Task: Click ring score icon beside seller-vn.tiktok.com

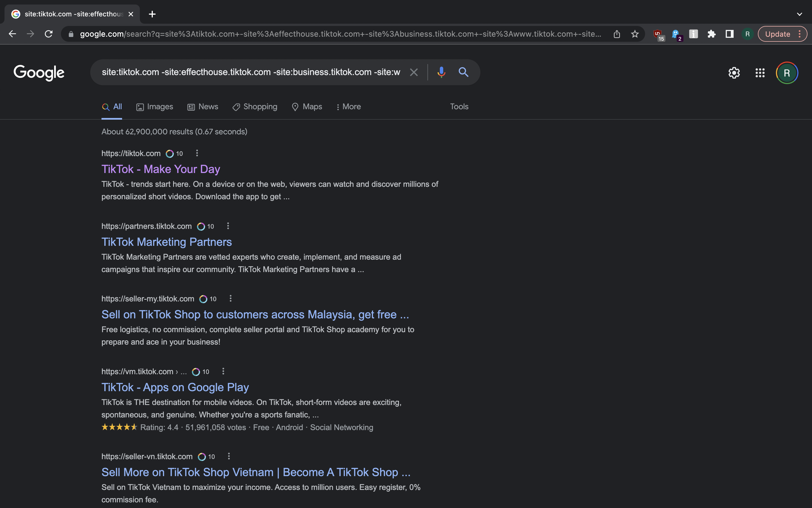Action: [x=202, y=457]
